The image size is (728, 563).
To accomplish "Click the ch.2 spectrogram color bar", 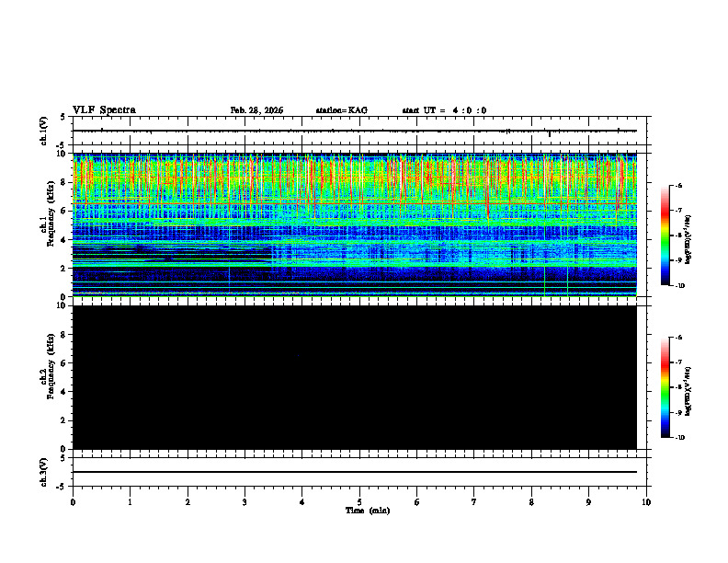I will (665, 387).
